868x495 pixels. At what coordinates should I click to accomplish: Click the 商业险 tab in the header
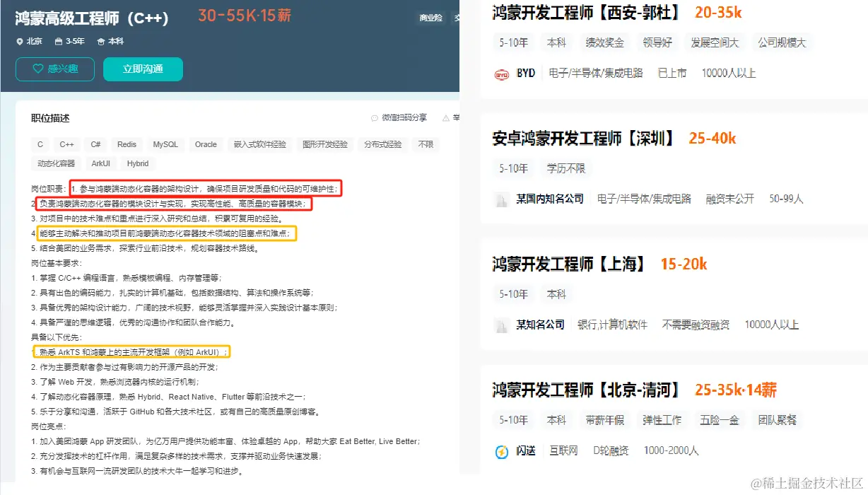click(x=430, y=17)
